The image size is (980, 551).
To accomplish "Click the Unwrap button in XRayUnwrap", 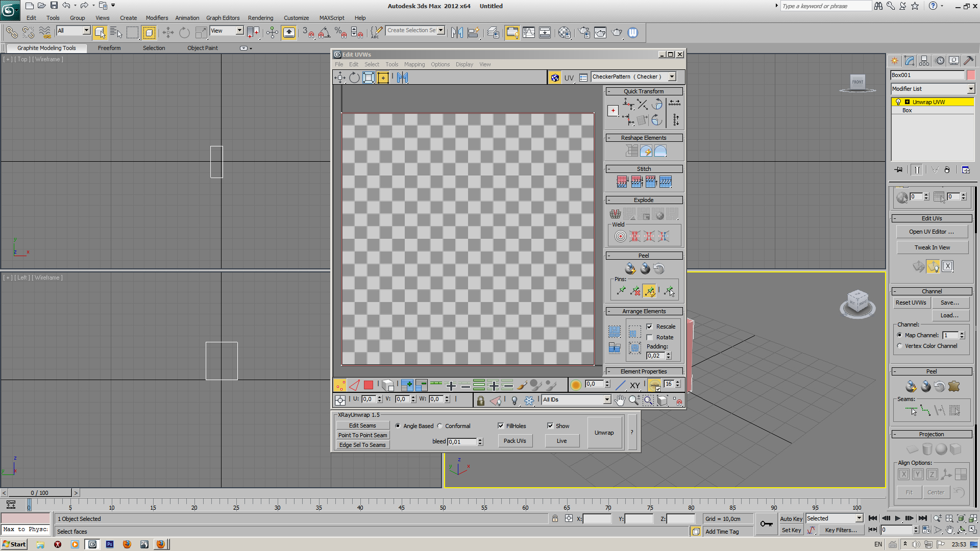I will (x=604, y=433).
